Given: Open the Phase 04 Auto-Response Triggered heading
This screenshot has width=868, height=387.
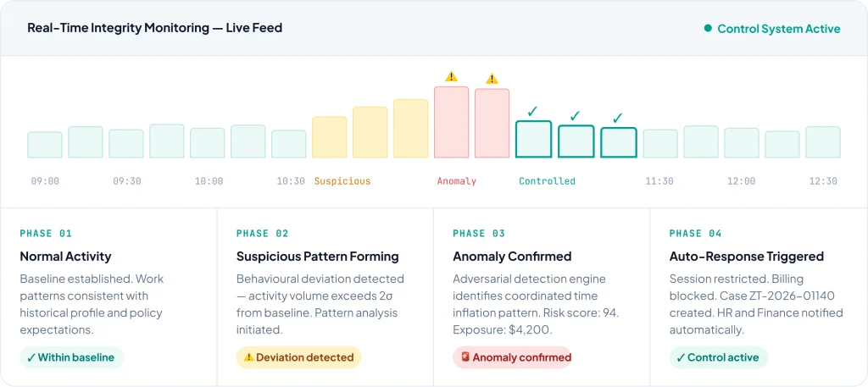Looking at the screenshot, I should coord(746,256).
